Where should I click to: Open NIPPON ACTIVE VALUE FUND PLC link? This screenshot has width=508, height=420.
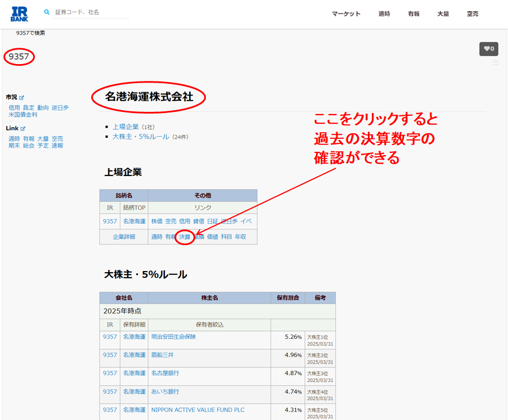[197, 410]
